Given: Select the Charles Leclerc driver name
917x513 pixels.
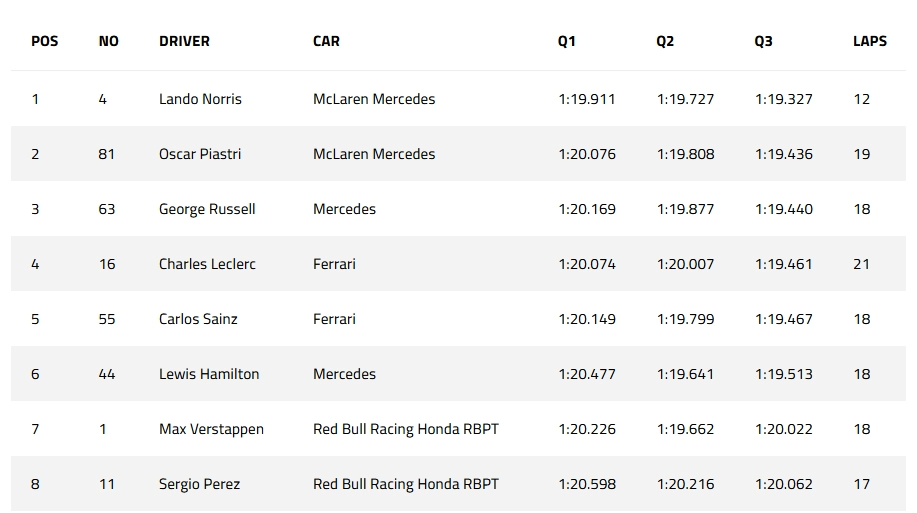Looking at the screenshot, I should (x=207, y=264).
